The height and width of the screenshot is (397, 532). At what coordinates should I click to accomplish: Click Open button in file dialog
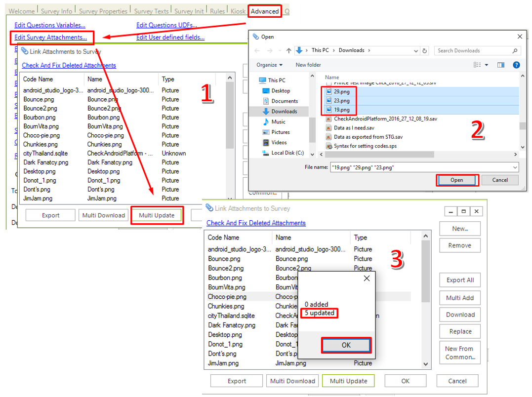coord(457,180)
